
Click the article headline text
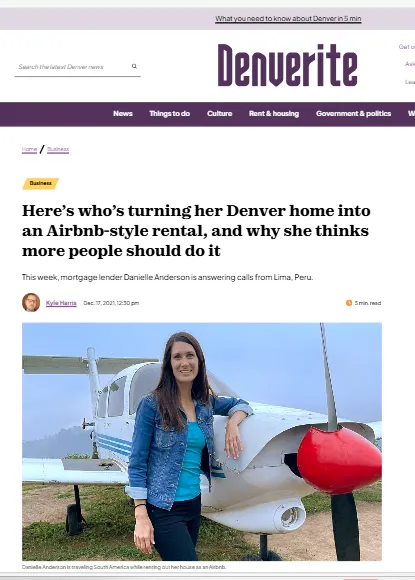pyautogui.click(x=196, y=231)
